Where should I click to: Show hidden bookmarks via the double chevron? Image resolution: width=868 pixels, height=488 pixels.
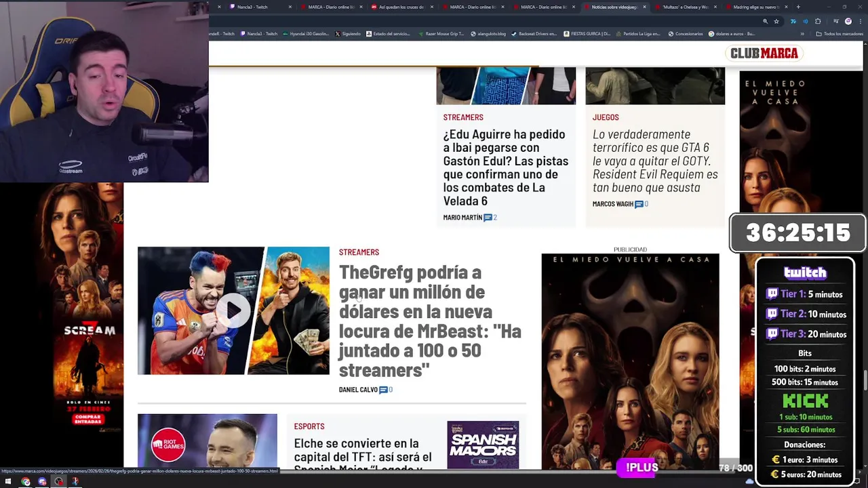(802, 33)
